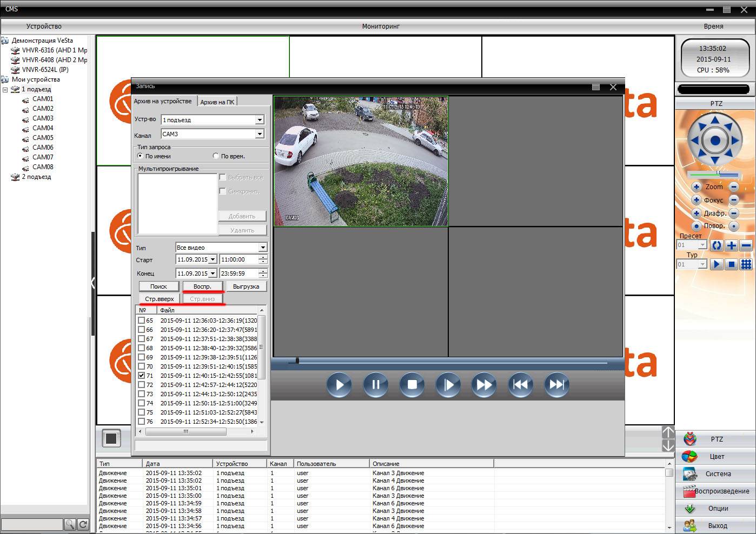756x534 pixels.
Task: Pause the archive video playback
Action: click(375, 385)
